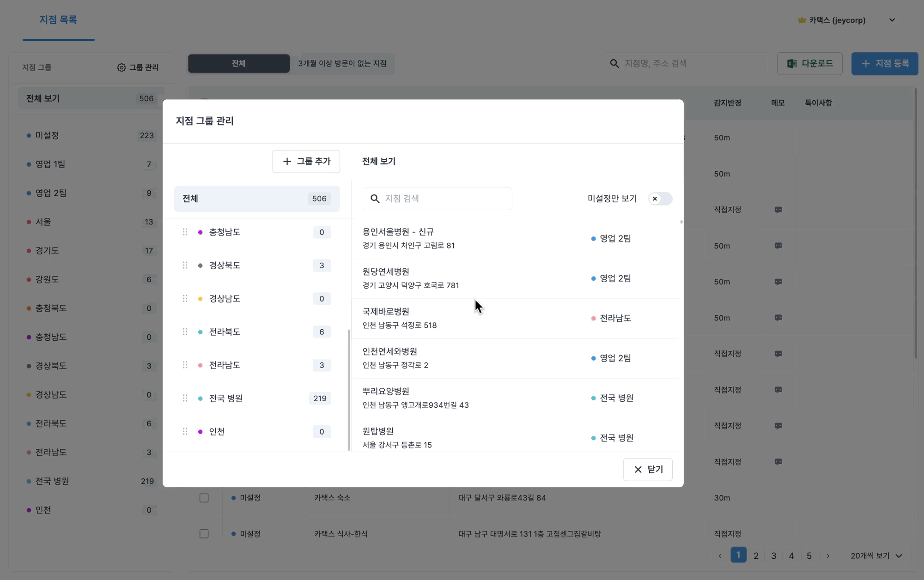This screenshot has width=924, height=580.
Task: Open the 20개씩 보기 page size dropdown
Action: tap(876, 556)
